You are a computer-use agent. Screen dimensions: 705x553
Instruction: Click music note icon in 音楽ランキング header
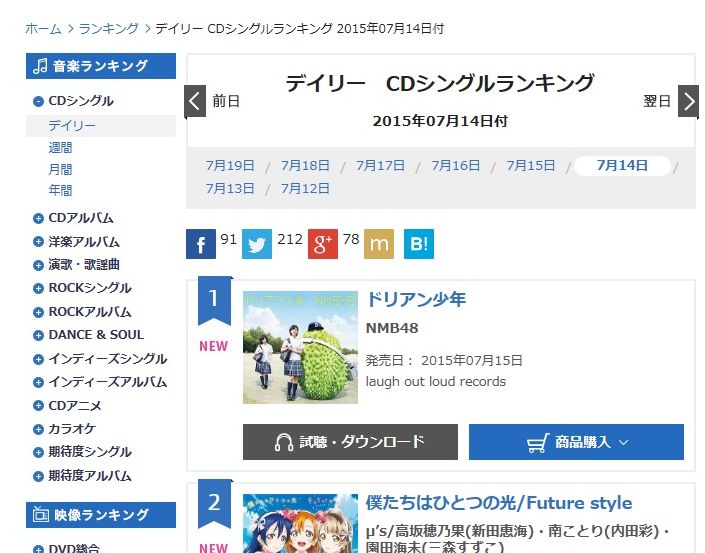pyautogui.click(x=40, y=66)
